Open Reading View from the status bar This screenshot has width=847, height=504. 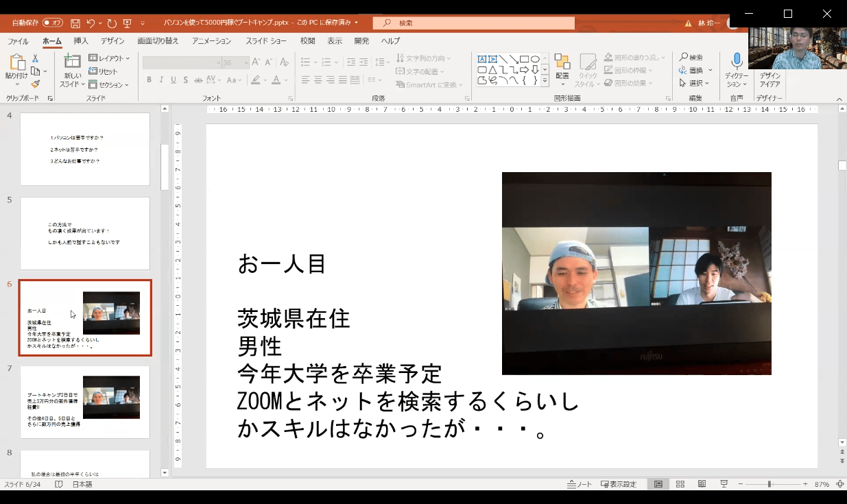click(x=702, y=484)
